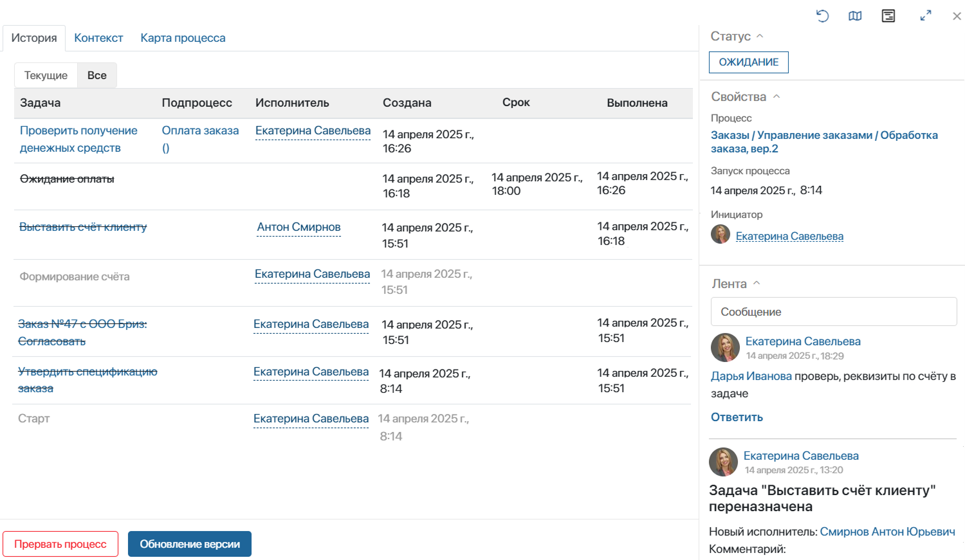Click executor Екатерина Савельева in the Старт row
Viewport: 965px width, 560px height.
pos(311,419)
